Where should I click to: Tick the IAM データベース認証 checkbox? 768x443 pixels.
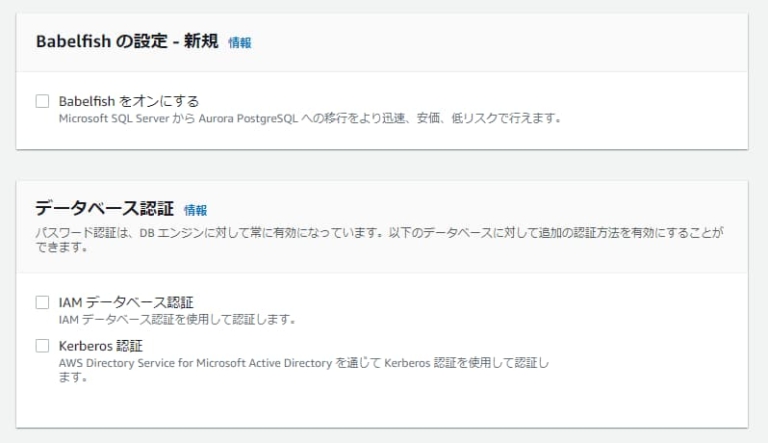(x=42, y=302)
